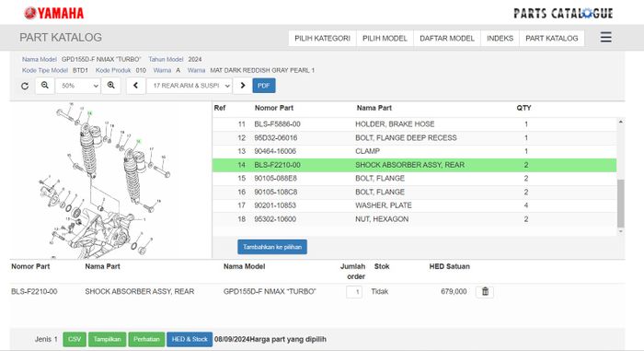Open DAFTAR MODEL tab
The image size is (644, 351).
(x=447, y=39)
